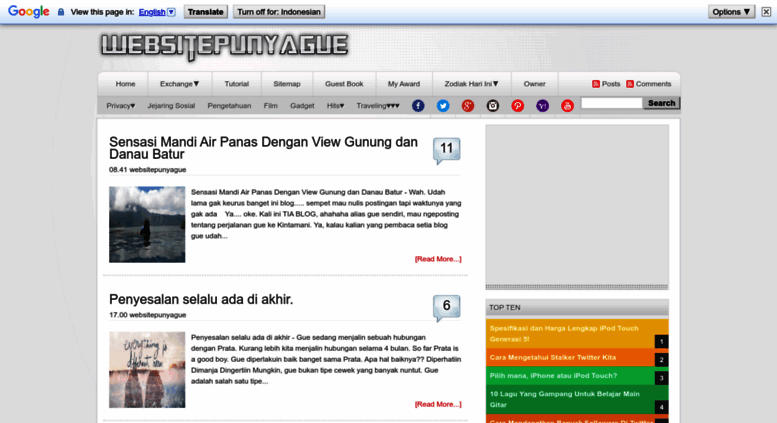
Task: Open the lake photo thumbnail of first post
Action: click(x=147, y=224)
